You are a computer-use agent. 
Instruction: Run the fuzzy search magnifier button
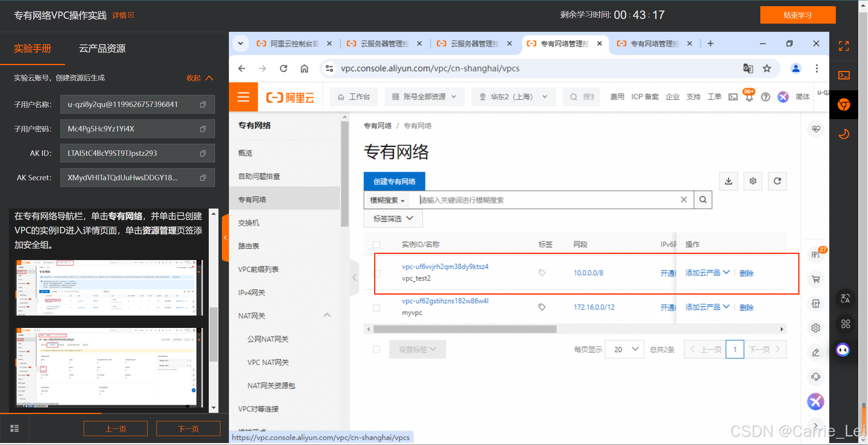703,200
